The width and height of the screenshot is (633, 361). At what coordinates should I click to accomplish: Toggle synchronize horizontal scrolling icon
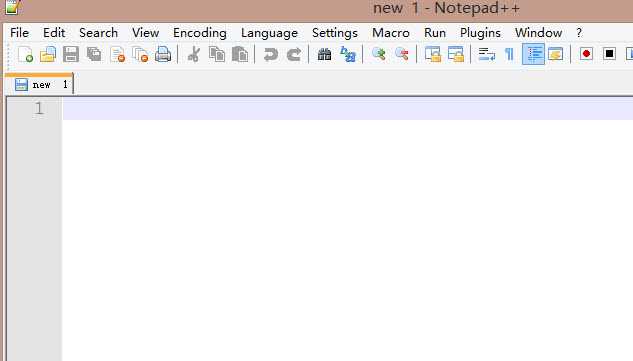456,54
